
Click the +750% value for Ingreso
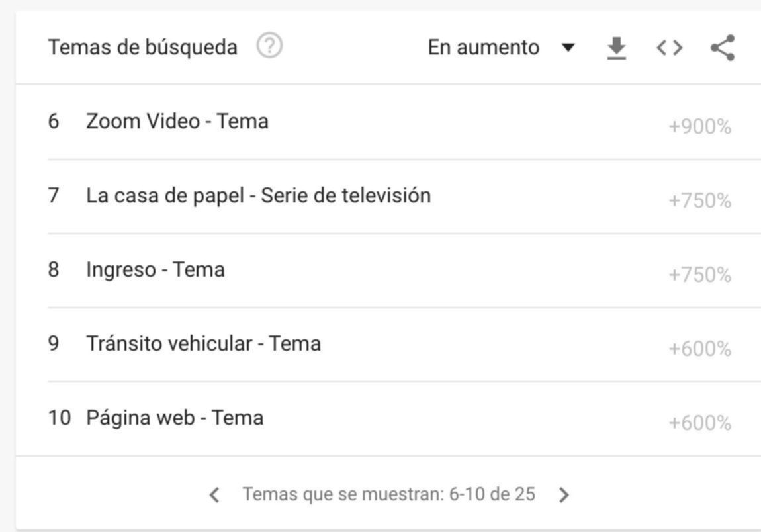[x=699, y=275]
